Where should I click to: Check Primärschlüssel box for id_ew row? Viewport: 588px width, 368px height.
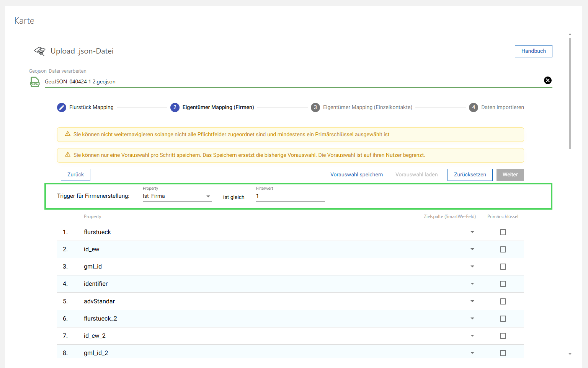coord(503,249)
